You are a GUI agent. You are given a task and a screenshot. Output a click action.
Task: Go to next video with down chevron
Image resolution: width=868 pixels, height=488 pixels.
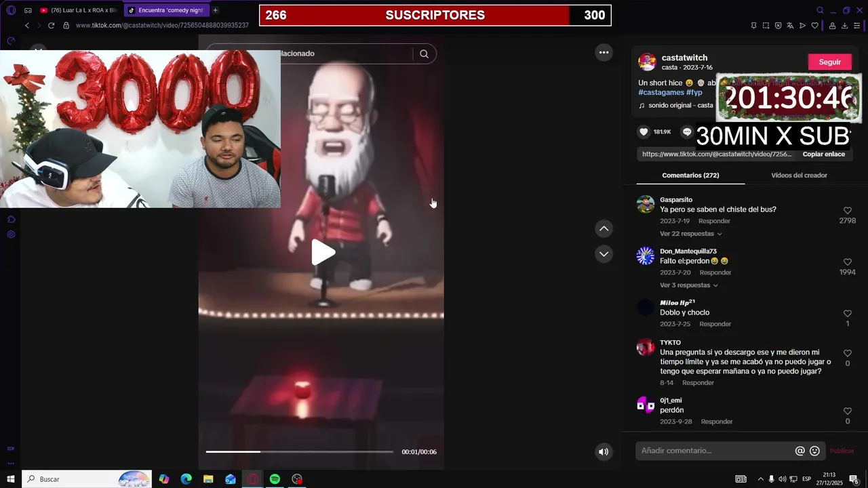click(604, 253)
